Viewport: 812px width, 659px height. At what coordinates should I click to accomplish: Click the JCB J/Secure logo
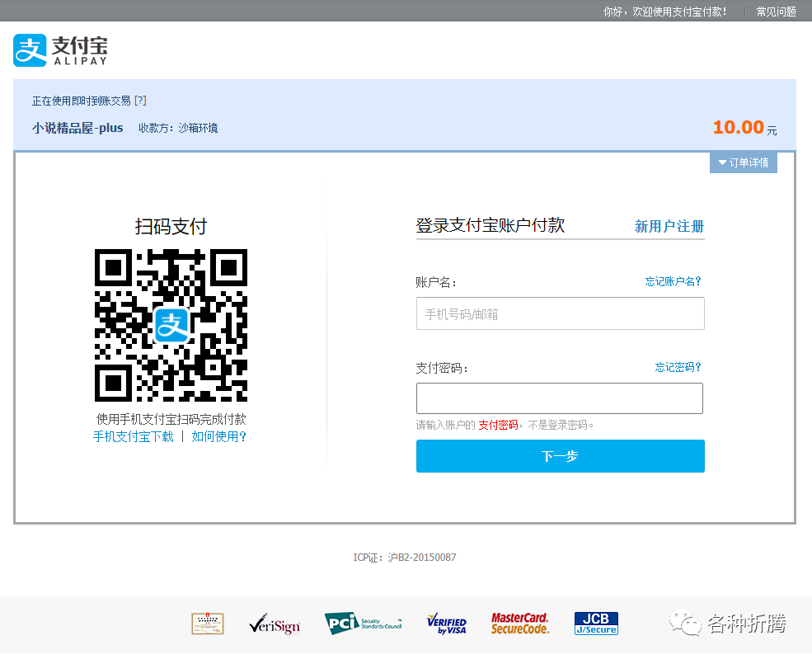[x=596, y=624]
